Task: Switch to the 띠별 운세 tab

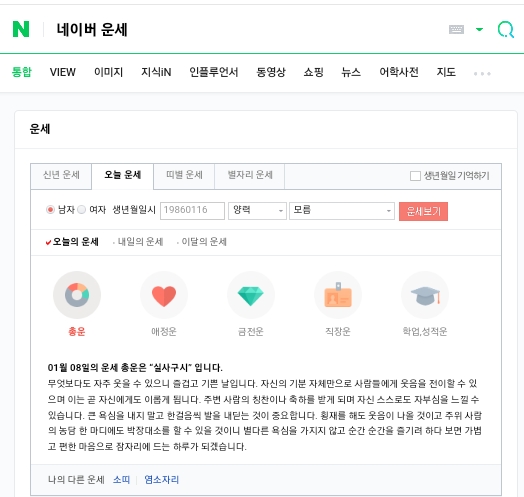Action: 184,175
